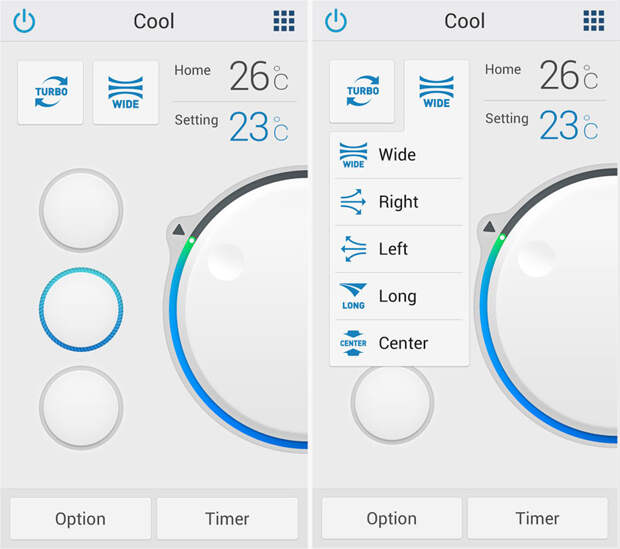Toggle Turbo button beside the open dropdown

[x=362, y=91]
